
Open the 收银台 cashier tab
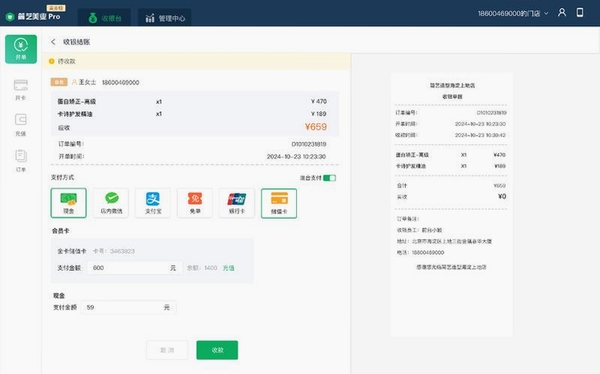pos(104,18)
